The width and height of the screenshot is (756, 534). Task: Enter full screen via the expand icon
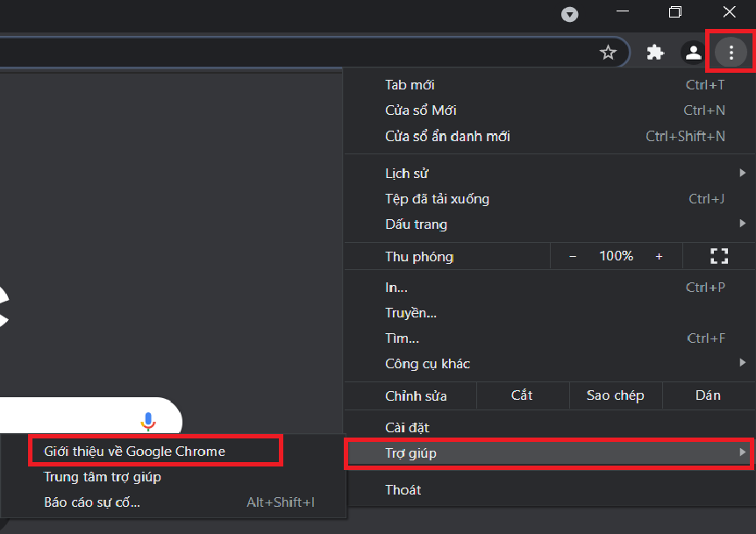(x=719, y=256)
